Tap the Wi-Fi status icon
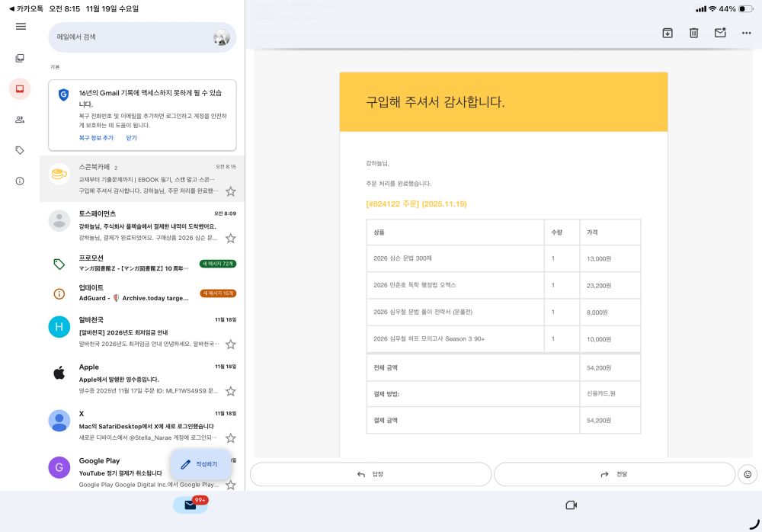Viewport: 762px width, 532px height. tap(712, 8)
